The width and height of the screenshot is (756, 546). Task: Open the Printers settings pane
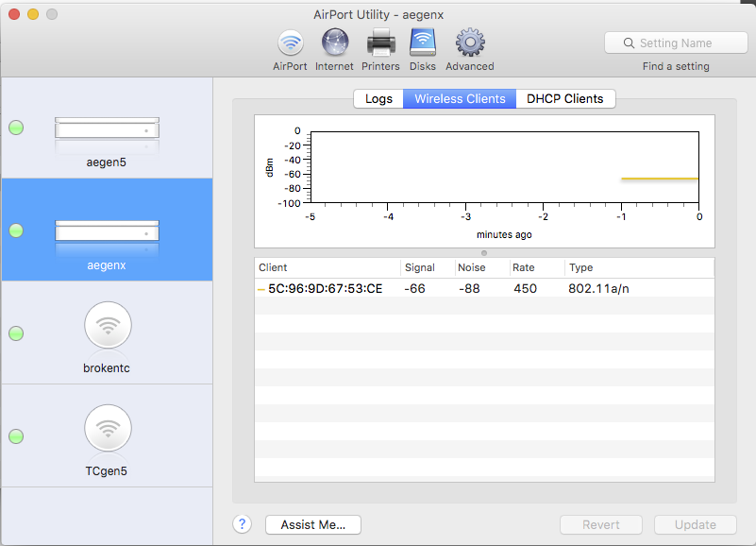380,50
